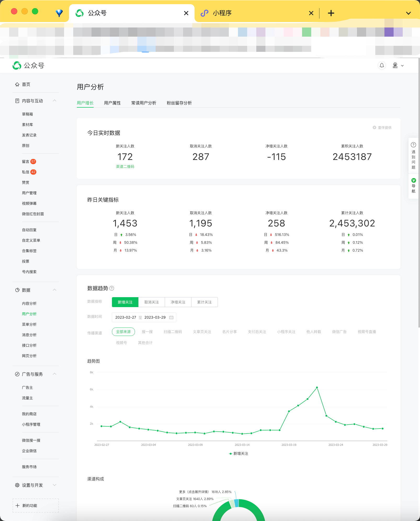Open the notification bell

pyautogui.click(x=382, y=65)
